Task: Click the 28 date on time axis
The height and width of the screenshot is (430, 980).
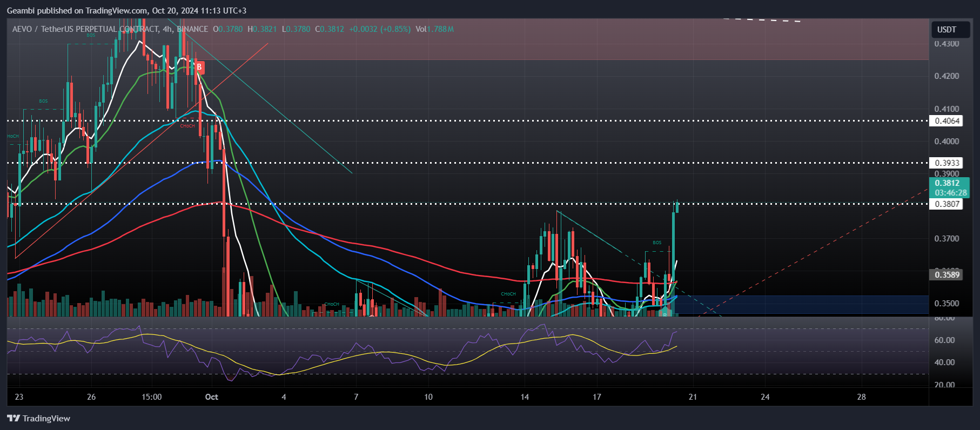Action: click(861, 397)
